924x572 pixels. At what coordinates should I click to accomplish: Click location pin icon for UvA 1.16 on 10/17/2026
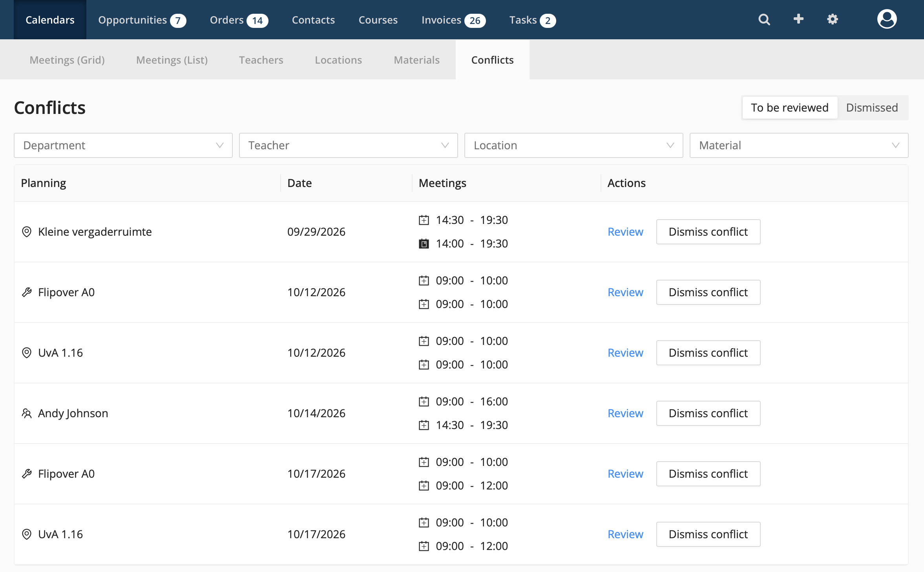(26, 534)
